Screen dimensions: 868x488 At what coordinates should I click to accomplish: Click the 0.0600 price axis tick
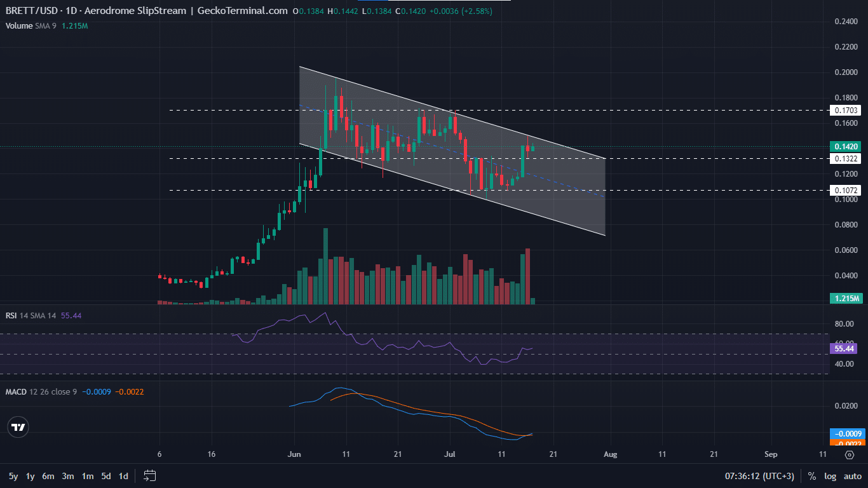click(x=845, y=250)
